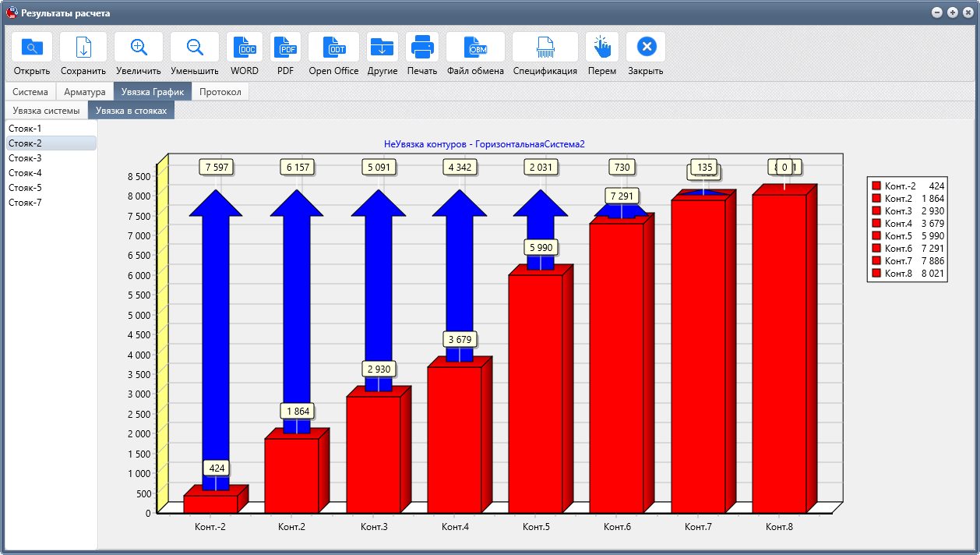Zoom out with the Уменьшить magnifier icon
Image resolution: width=980 pixels, height=555 pixels.
point(195,47)
